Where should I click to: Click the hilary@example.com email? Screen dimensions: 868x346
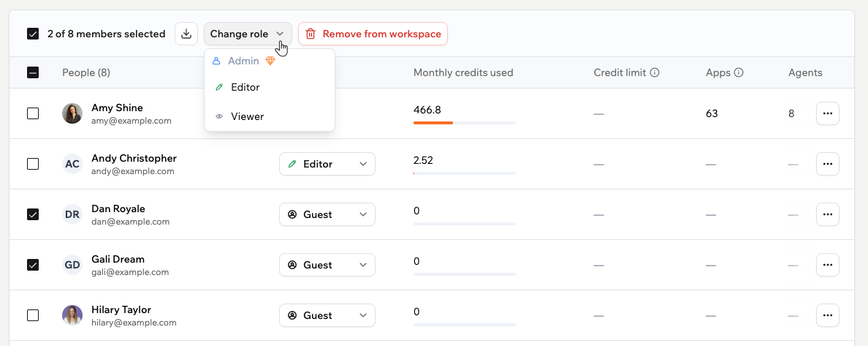click(x=134, y=323)
